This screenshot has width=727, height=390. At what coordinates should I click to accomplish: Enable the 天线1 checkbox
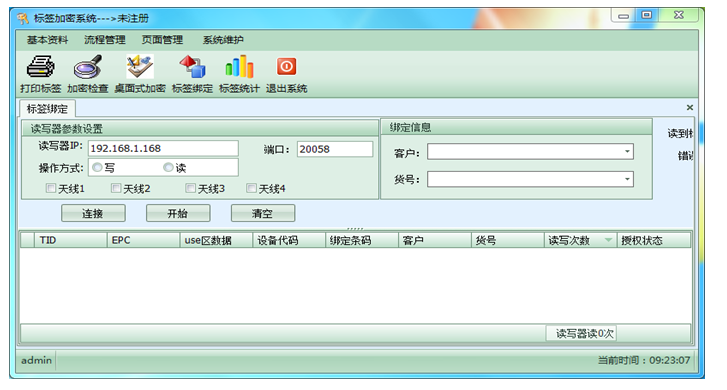[x=51, y=188]
